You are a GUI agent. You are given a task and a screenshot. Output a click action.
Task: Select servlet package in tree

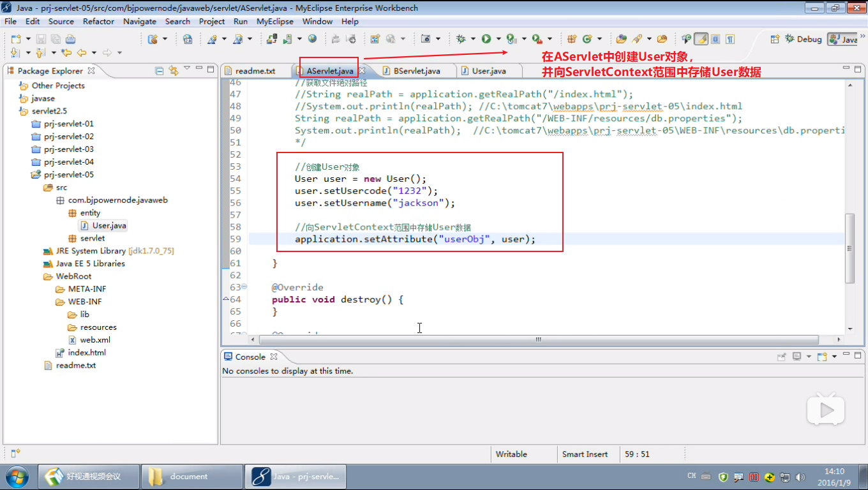tap(93, 238)
